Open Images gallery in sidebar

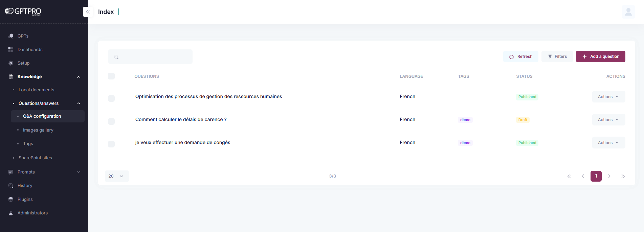click(x=38, y=130)
